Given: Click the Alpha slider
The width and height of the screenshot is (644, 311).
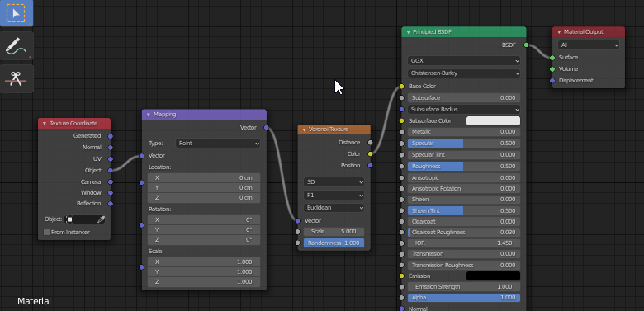Looking at the screenshot, I should [464, 298].
